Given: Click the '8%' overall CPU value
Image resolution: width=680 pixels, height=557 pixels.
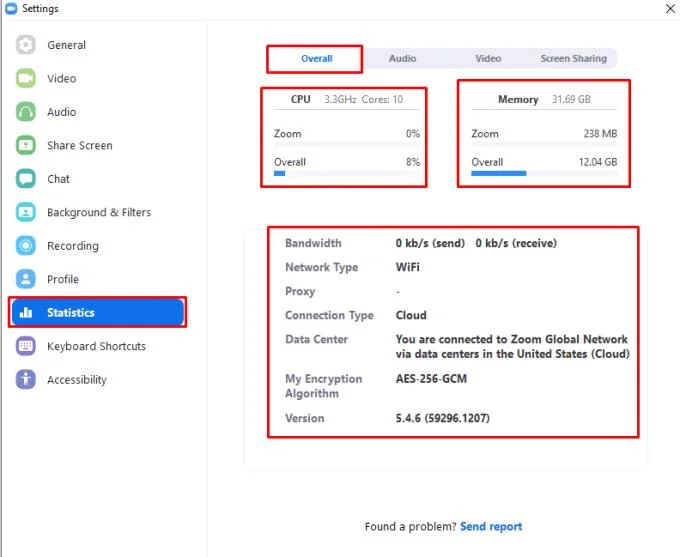Looking at the screenshot, I should tap(413, 162).
